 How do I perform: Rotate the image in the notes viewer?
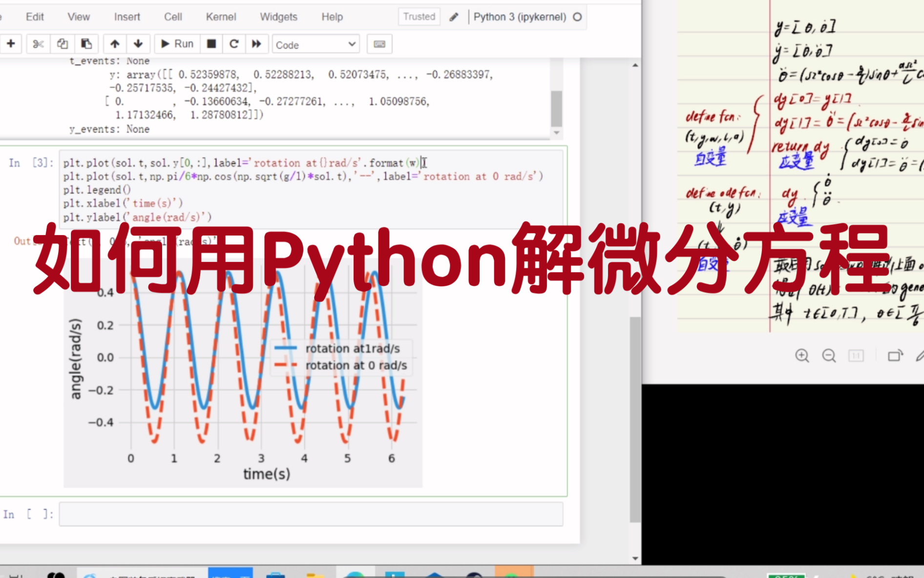[x=895, y=356]
